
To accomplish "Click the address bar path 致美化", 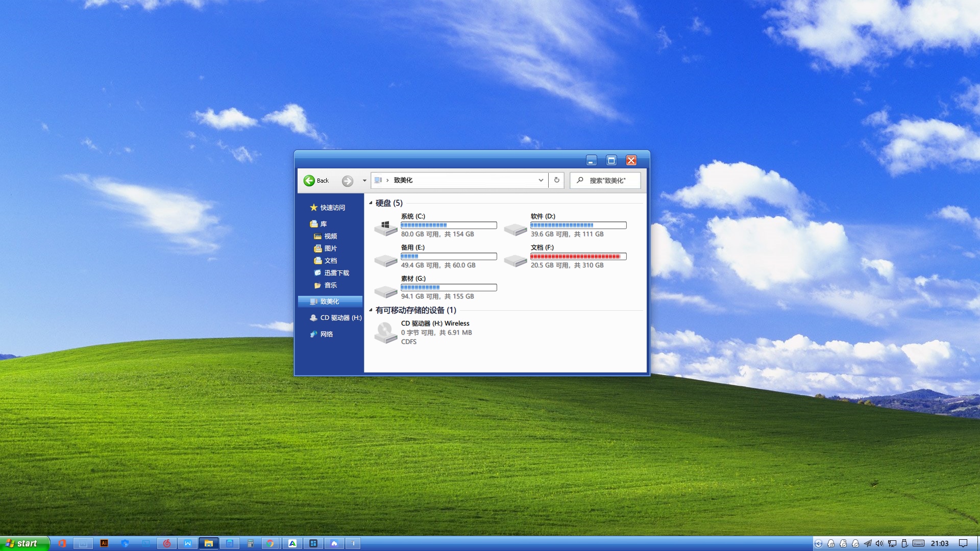I will click(403, 180).
